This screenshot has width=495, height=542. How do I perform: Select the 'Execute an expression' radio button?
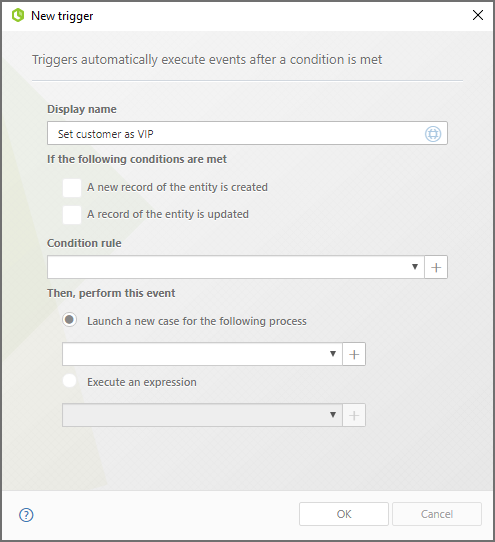point(69,381)
